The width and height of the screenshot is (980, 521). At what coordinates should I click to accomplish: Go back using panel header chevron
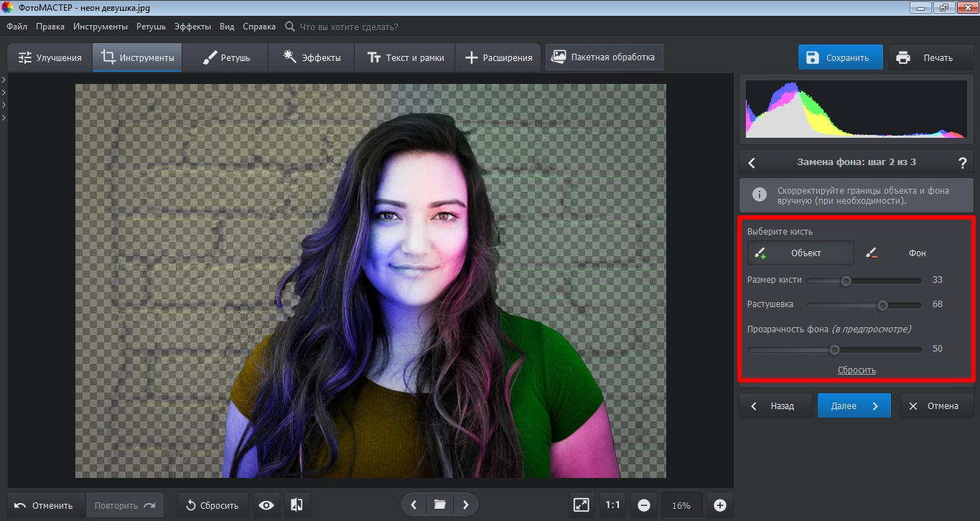pos(752,163)
